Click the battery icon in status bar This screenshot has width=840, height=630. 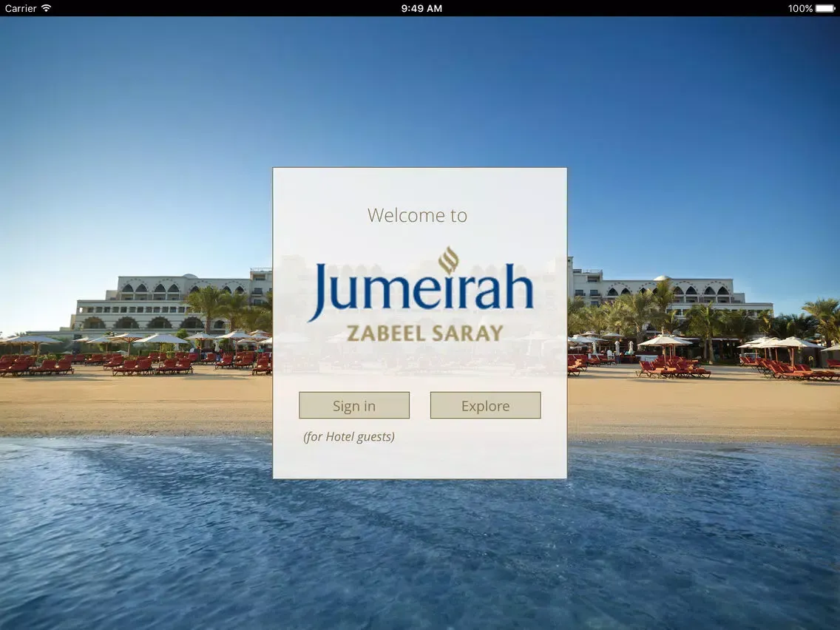tap(825, 8)
